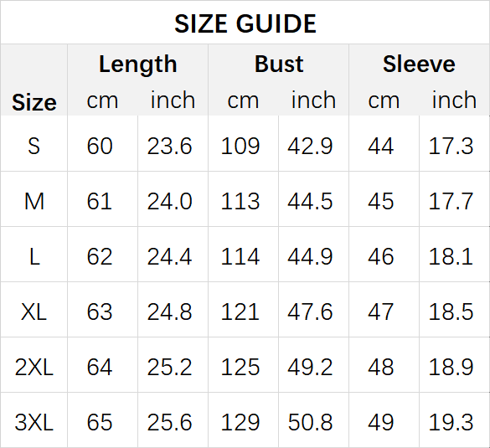Select the Bust column header
This screenshot has width=490, height=448.
point(279,64)
